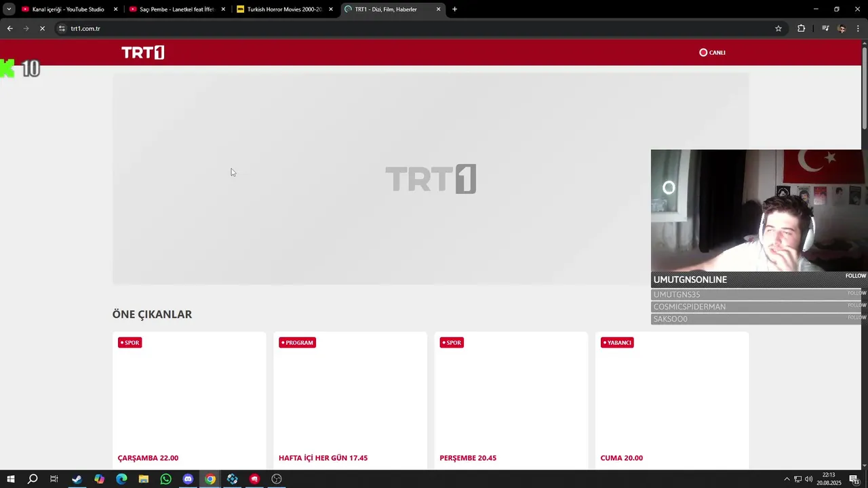Click the SPOR tag on the PERŞEMBE card

(x=452, y=342)
